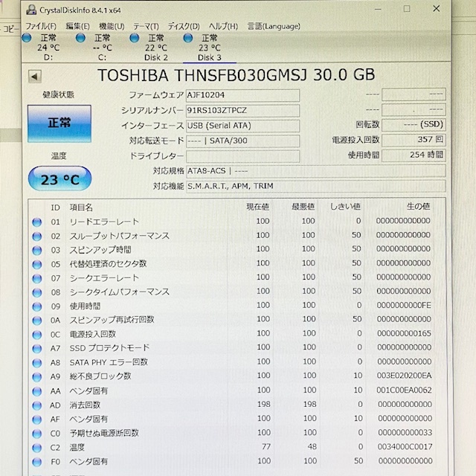Click the TOSHIBA THNSFB030GMSJ 30.0 GB title
The image size is (476, 476).
click(x=237, y=75)
